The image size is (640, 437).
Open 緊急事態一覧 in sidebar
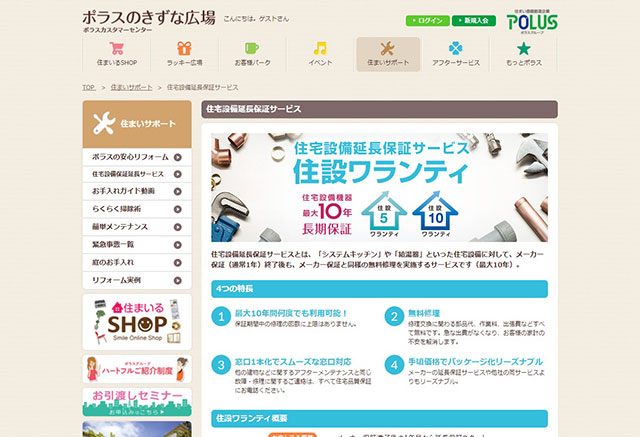point(137,245)
